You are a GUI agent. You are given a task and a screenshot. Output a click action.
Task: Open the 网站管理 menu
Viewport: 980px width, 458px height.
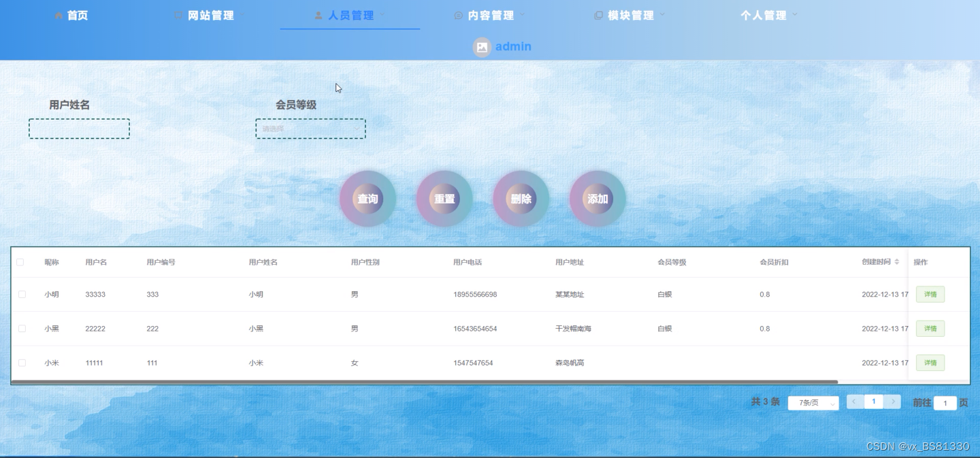[x=210, y=15]
